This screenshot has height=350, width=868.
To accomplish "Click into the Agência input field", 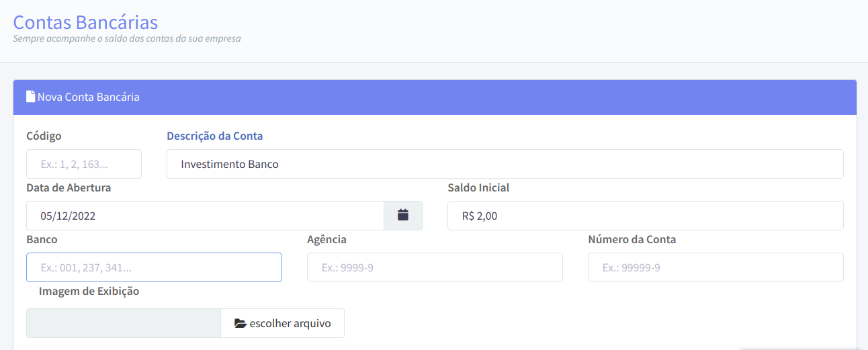I will [435, 267].
